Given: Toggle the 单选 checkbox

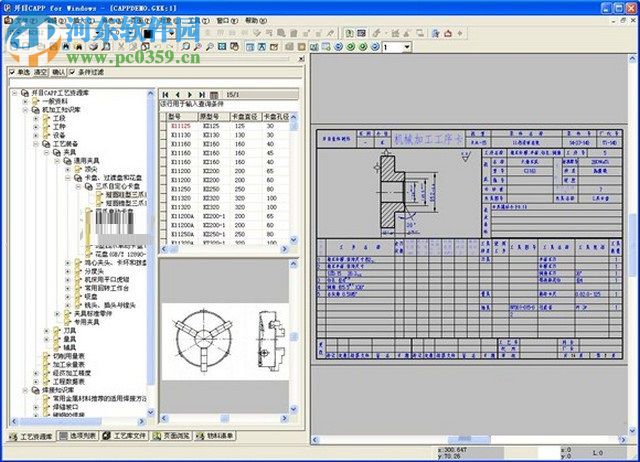Looking at the screenshot, I should (11, 73).
